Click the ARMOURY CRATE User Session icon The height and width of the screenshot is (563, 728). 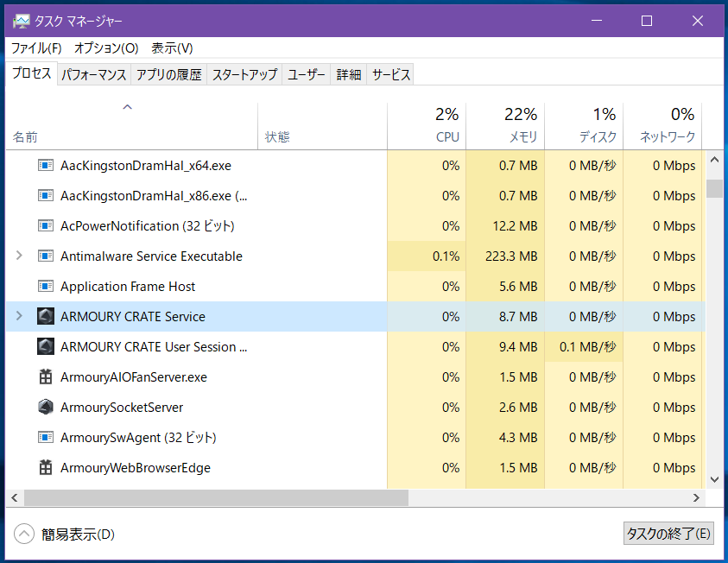(x=46, y=347)
